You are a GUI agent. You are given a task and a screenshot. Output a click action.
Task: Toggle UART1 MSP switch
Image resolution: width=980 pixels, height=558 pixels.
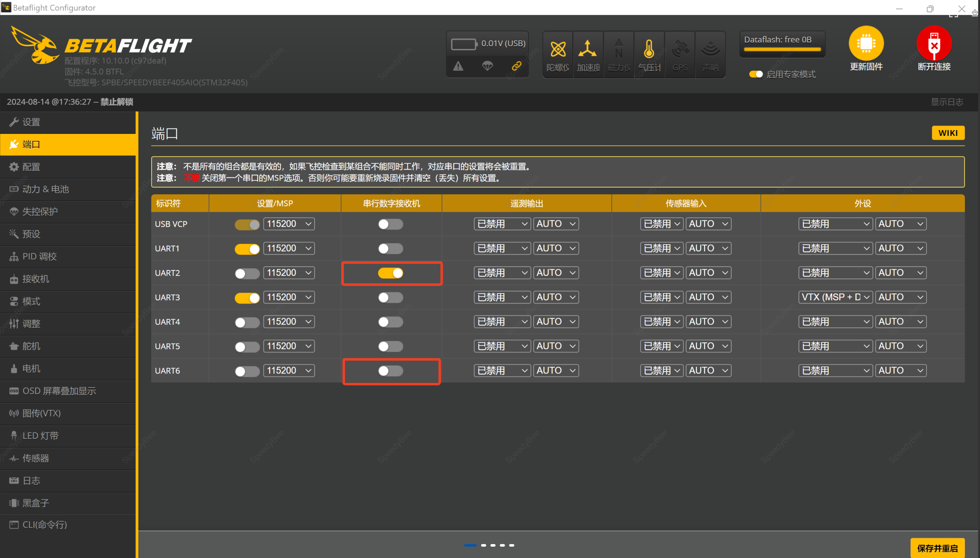[247, 249]
